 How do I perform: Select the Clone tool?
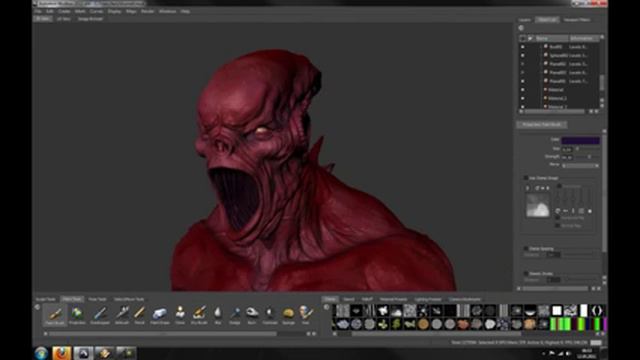point(180,315)
